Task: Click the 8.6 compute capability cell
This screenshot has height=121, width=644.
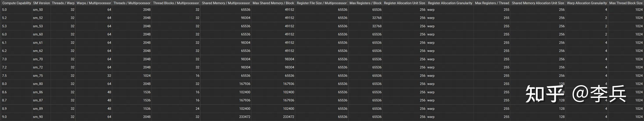Action: [x=5, y=92]
